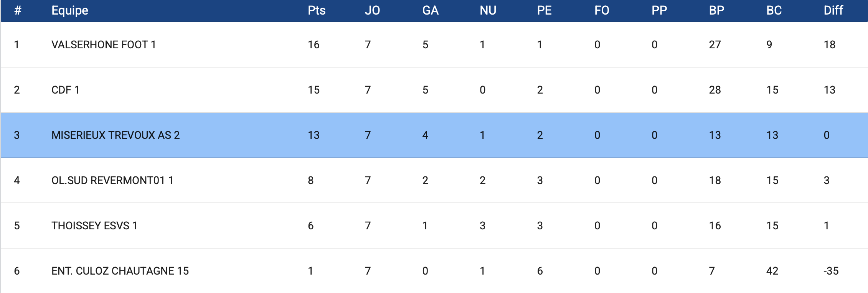Click the BC column header
The width and height of the screenshot is (868, 293).
[x=774, y=10]
